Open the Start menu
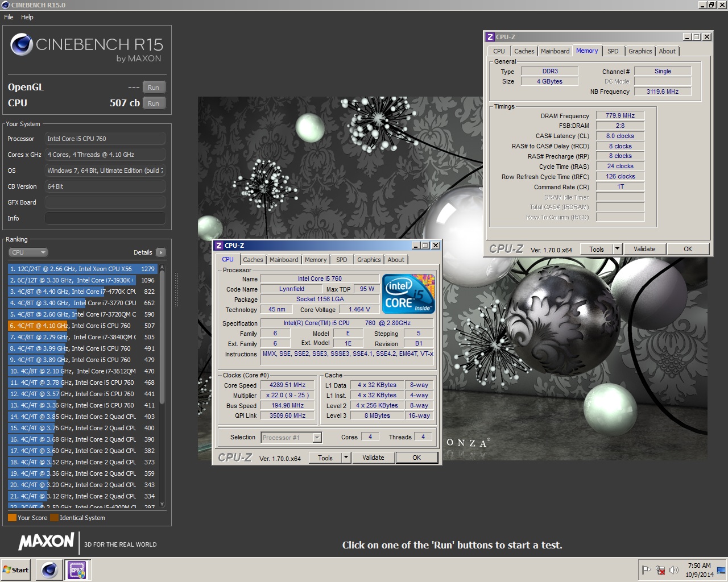 click(16, 569)
